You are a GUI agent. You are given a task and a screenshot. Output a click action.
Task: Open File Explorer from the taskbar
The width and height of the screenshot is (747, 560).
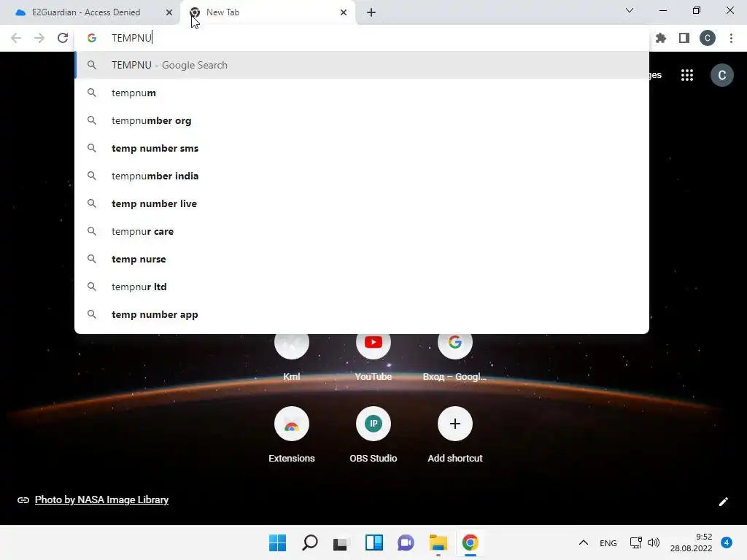click(x=438, y=542)
